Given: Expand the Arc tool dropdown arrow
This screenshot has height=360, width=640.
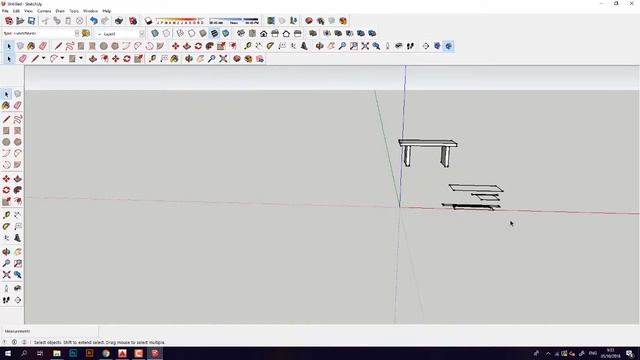Looking at the screenshot, I should tap(62, 59).
